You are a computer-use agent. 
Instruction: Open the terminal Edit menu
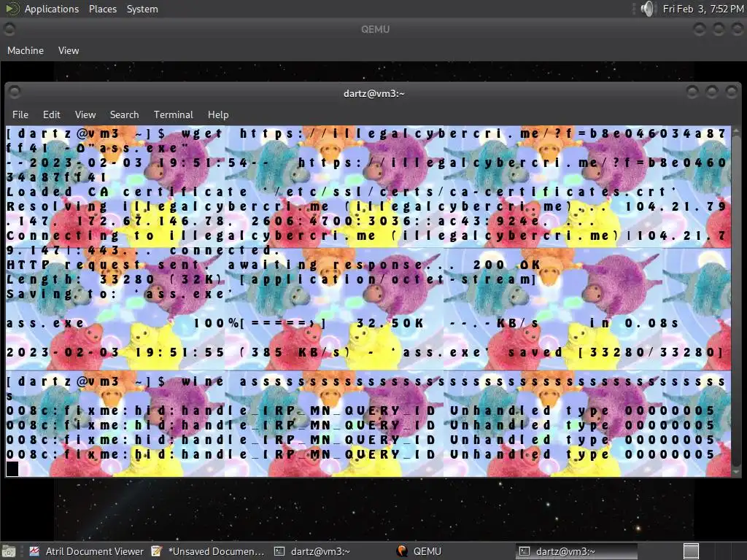click(52, 114)
